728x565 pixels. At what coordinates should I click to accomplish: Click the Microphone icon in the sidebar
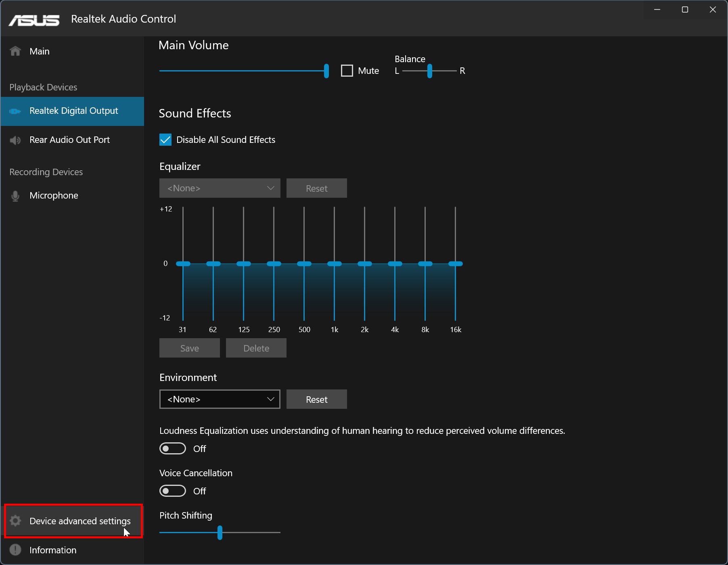click(15, 196)
